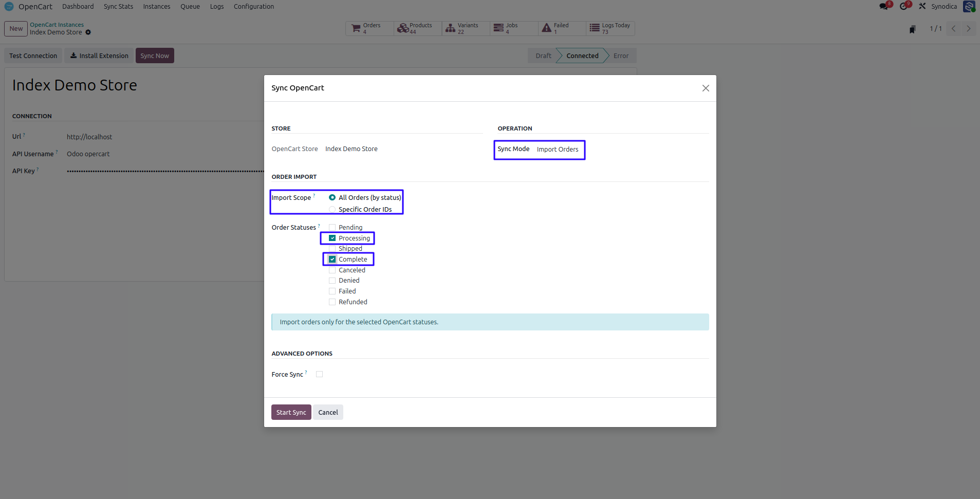Open the Logs Today list icon
The height and width of the screenshot is (499, 980).
point(595,28)
